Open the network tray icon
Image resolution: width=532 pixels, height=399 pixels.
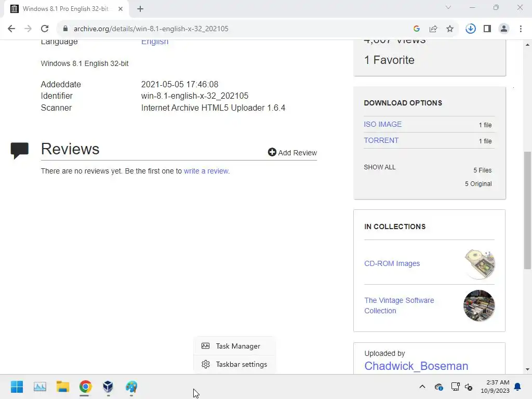[x=455, y=387]
